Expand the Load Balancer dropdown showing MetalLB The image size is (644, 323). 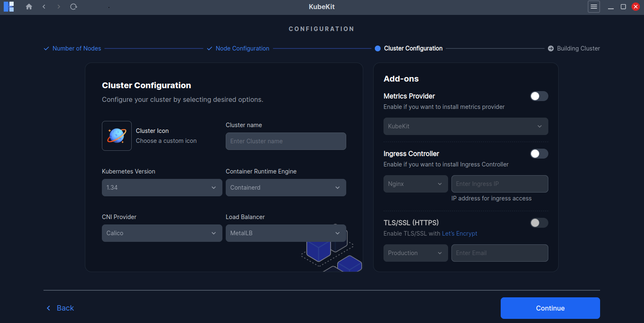(286, 233)
